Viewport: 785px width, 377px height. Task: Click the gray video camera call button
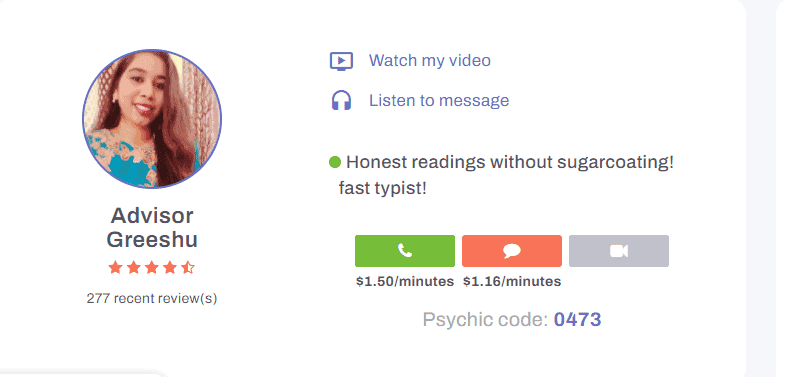coord(619,251)
